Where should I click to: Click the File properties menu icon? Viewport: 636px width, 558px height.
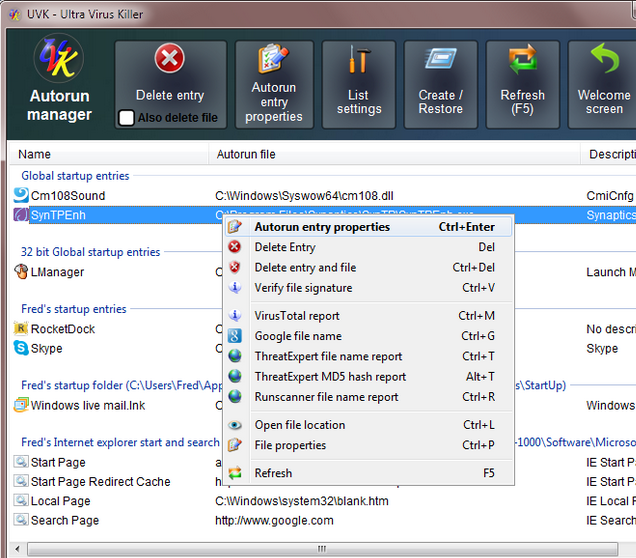coord(235,445)
